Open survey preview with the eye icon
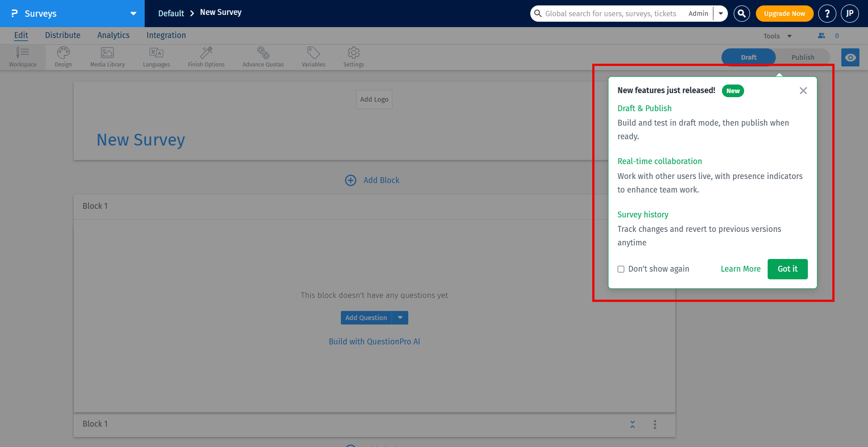This screenshot has height=447, width=868. pyautogui.click(x=850, y=57)
